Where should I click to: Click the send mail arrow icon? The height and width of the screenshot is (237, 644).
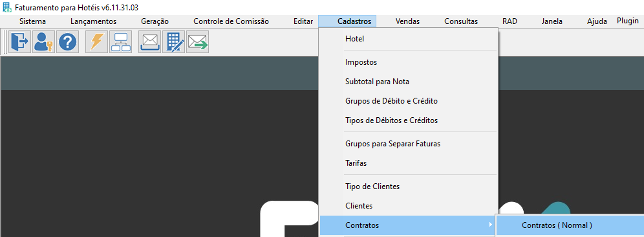pyautogui.click(x=198, y=42)
